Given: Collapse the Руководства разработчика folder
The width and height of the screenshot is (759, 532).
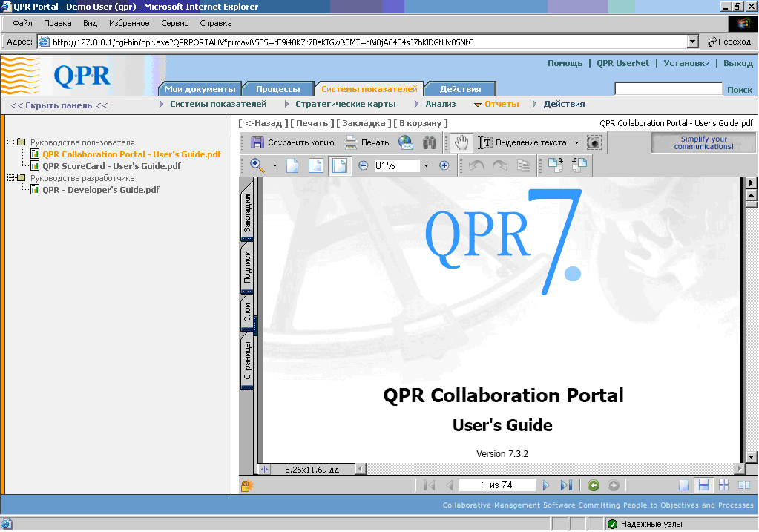Looking at the screenshot, I should [10, 178].
